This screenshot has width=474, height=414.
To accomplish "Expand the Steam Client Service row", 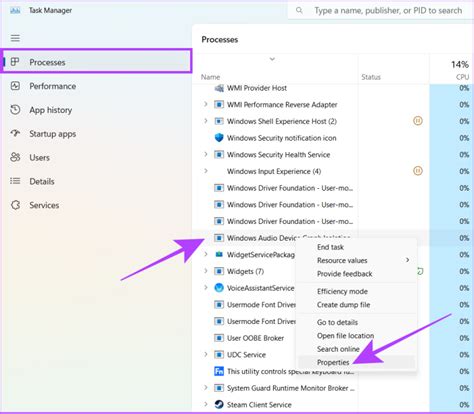I will coord(206,404).
